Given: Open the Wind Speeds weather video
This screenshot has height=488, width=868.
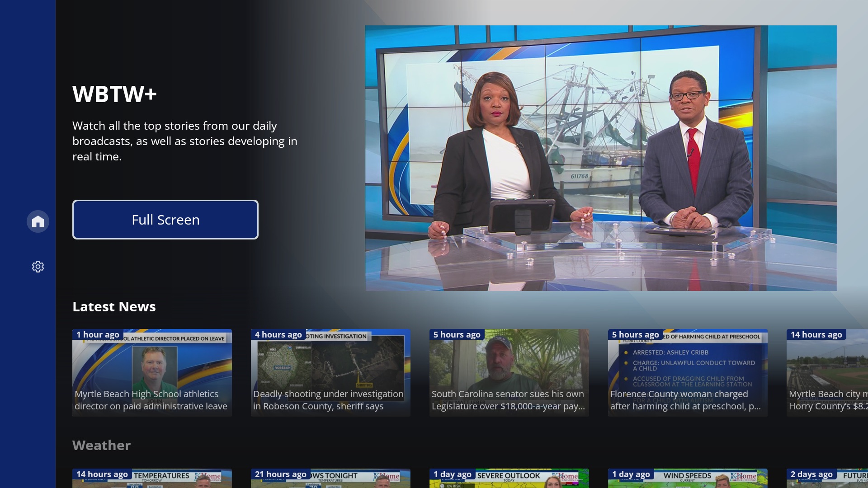Looking at the screenshot, I should click(x=688, y=478).
